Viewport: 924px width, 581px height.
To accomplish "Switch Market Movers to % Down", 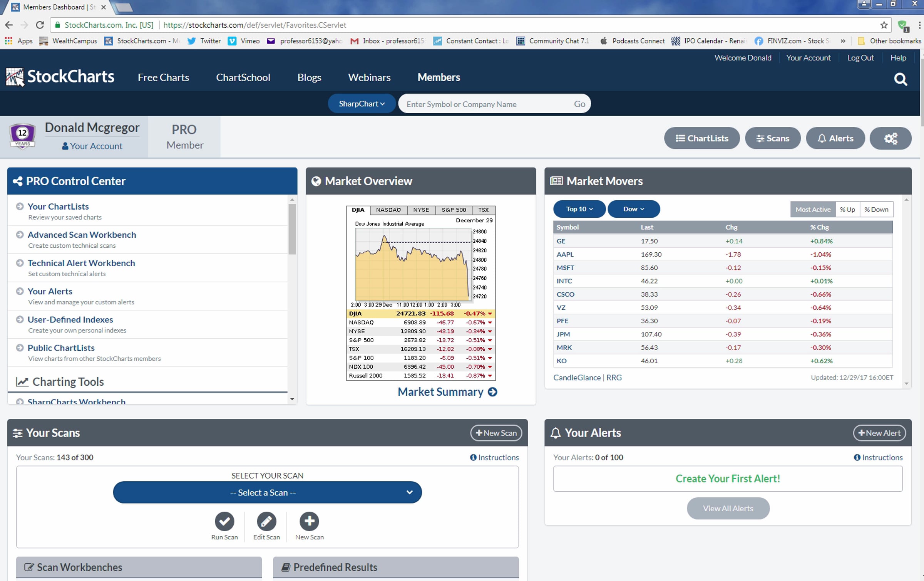I will tap(876, 209).
